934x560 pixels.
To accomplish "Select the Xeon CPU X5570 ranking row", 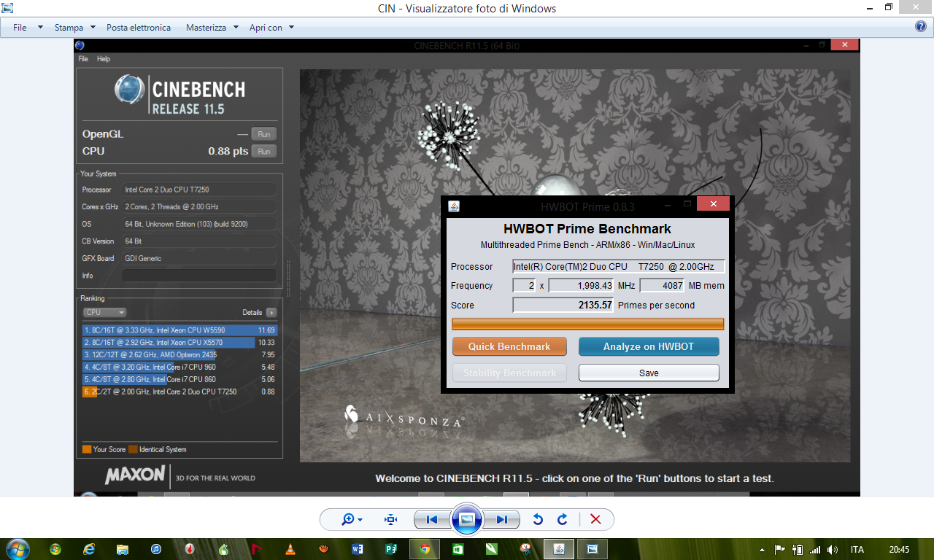I will (180, 343).
